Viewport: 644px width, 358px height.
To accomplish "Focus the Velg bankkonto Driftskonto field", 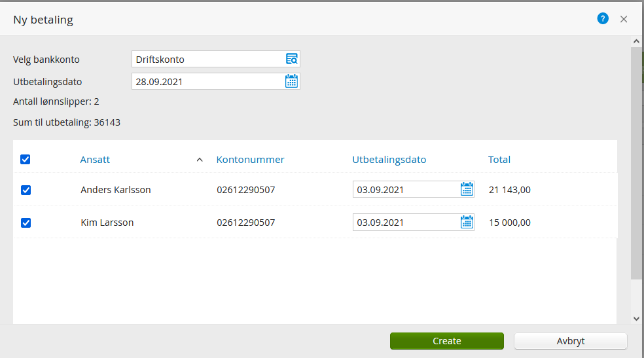I will point(215,59).
